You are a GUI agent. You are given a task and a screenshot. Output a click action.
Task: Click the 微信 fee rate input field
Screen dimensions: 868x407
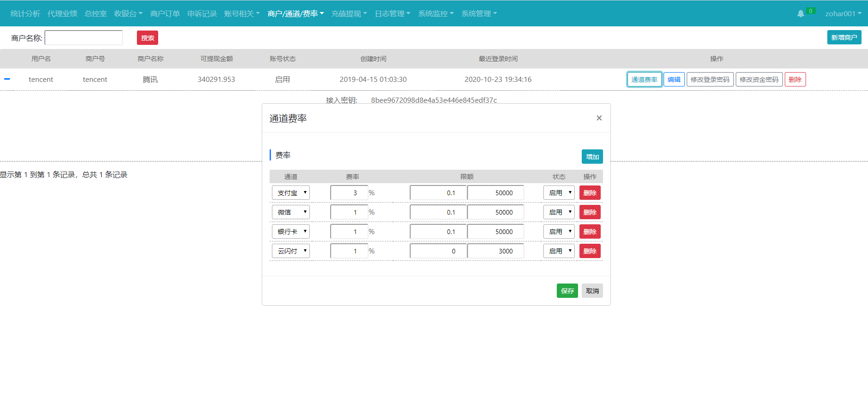349,212
